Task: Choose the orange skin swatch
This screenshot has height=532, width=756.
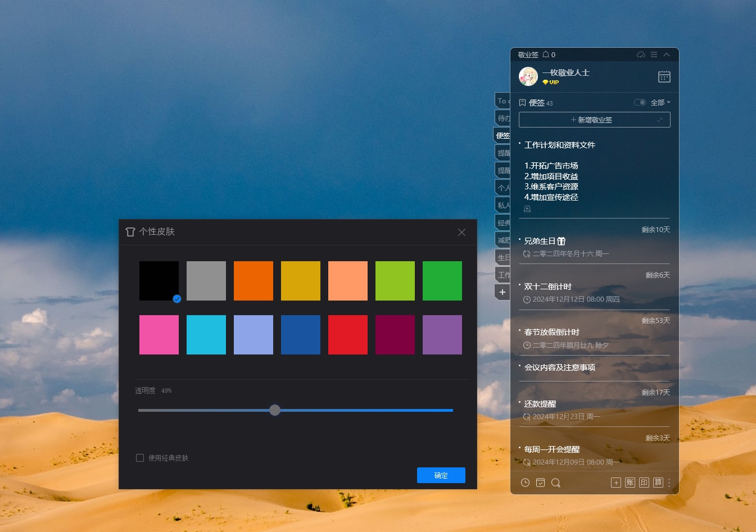Action: coord(253,281)
